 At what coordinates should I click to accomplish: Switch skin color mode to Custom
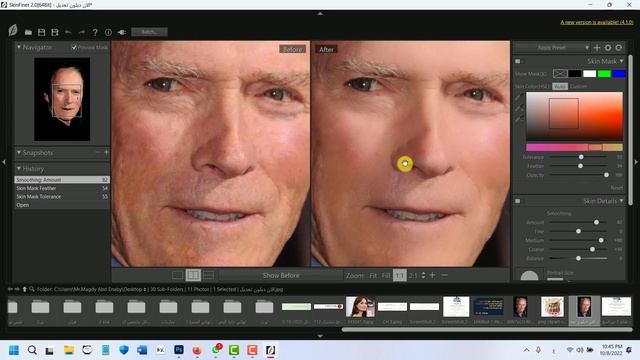(x=578, y=87)
